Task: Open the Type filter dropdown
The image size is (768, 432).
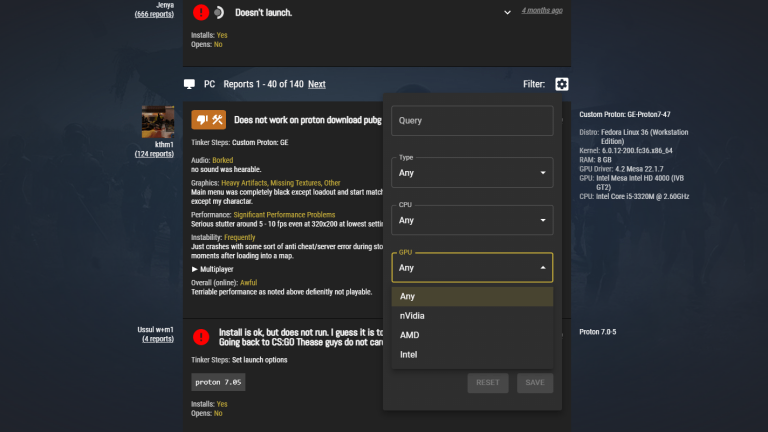Action: pos(472,172)
